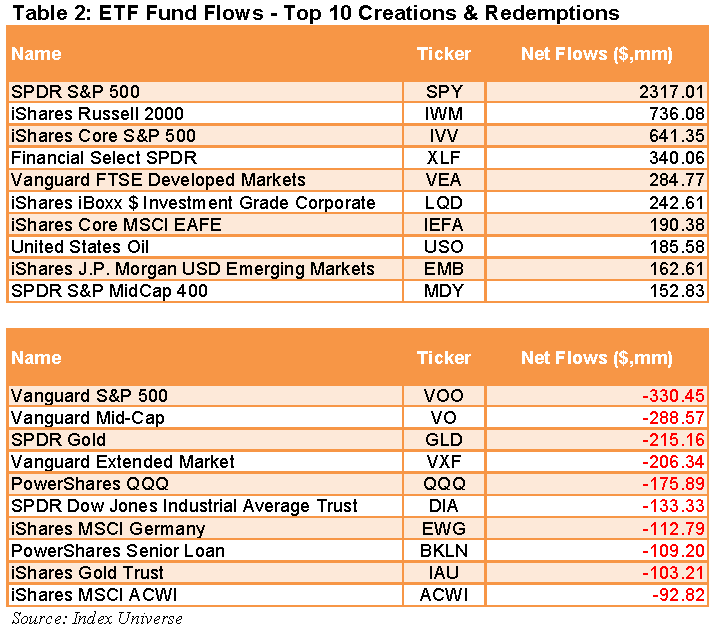This screenshot has width=718, height=631.
Task: Select the MDY ticker cell
Action: 443,290
